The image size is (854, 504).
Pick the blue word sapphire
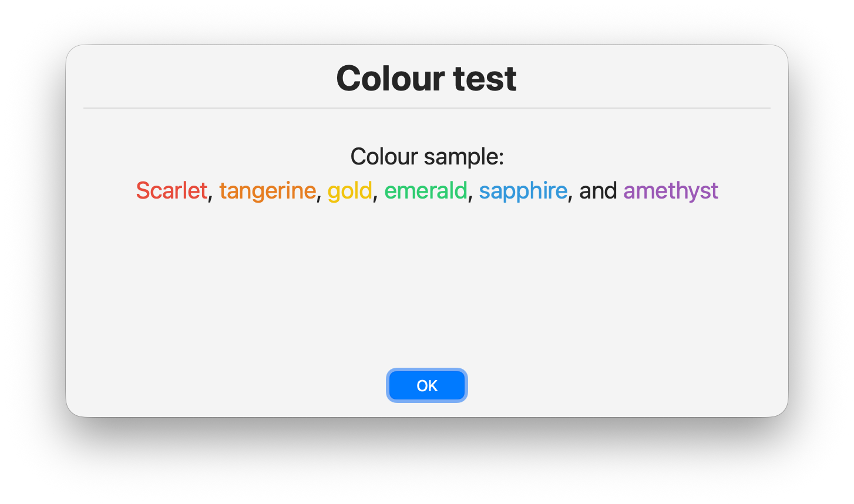(x=523, y=191)
